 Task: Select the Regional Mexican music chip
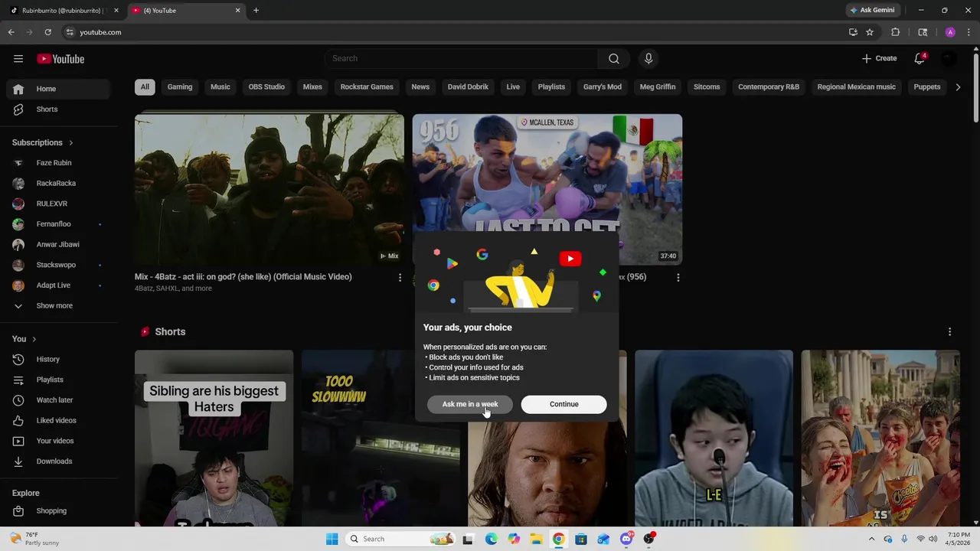pos(856,87)
